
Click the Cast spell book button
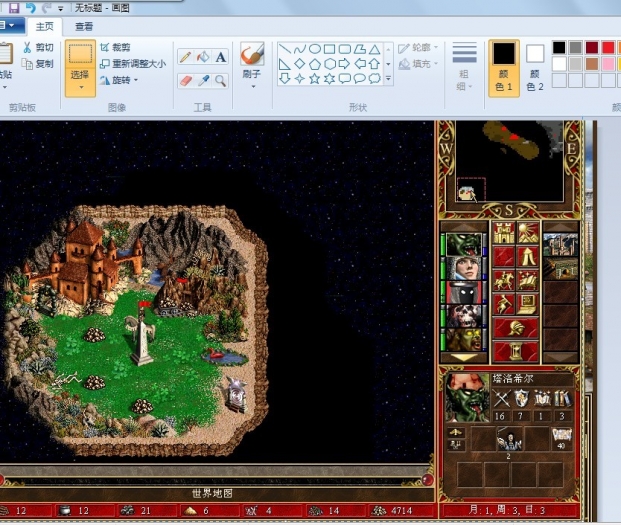click(528, 280)
